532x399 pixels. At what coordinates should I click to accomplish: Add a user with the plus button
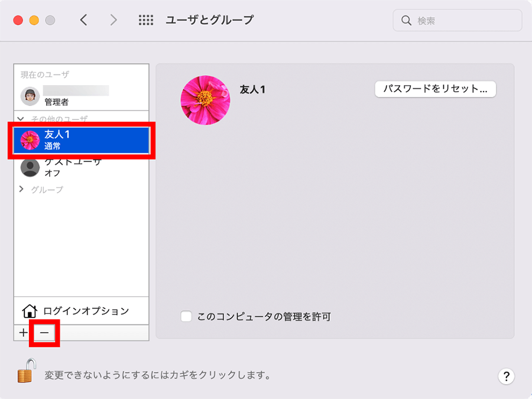pyautogui.click(x=23, y=332)
